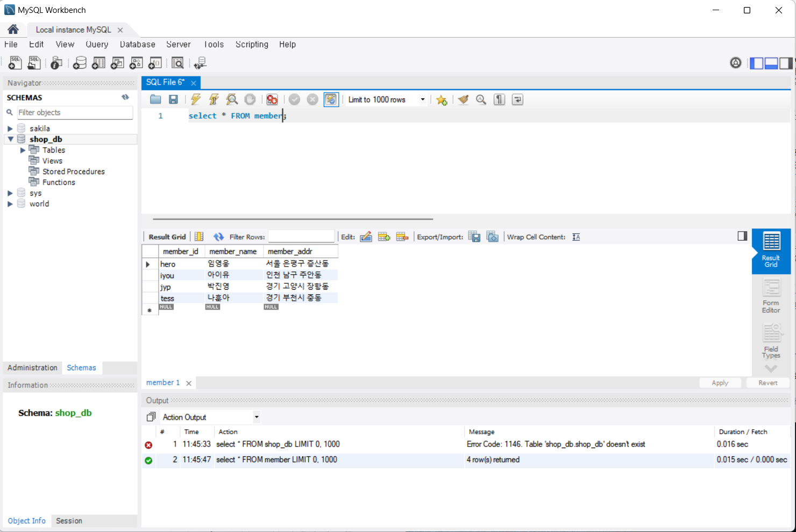This screenshot has height=532, width=796.
Task: Show more result panel options chevron
Action: click(771, 369)
